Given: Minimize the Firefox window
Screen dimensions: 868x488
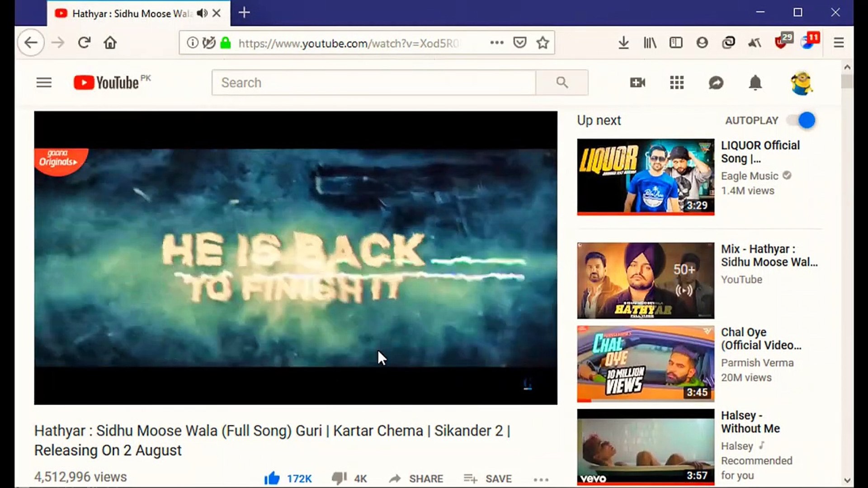Looking at the screenshot, I should pyautogui.click(x=760, y=12).
